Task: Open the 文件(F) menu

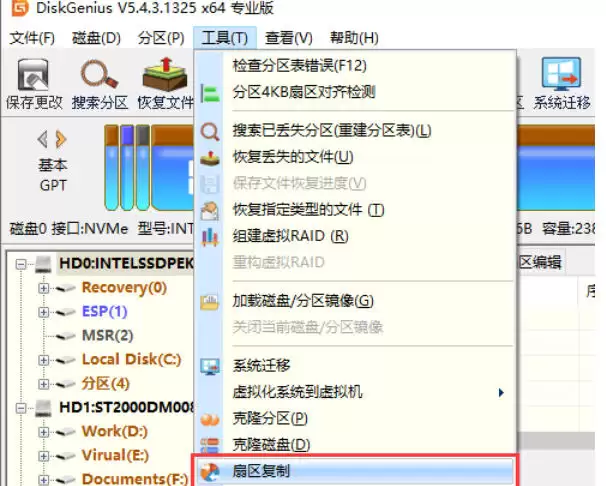Action: coord(32,38)
